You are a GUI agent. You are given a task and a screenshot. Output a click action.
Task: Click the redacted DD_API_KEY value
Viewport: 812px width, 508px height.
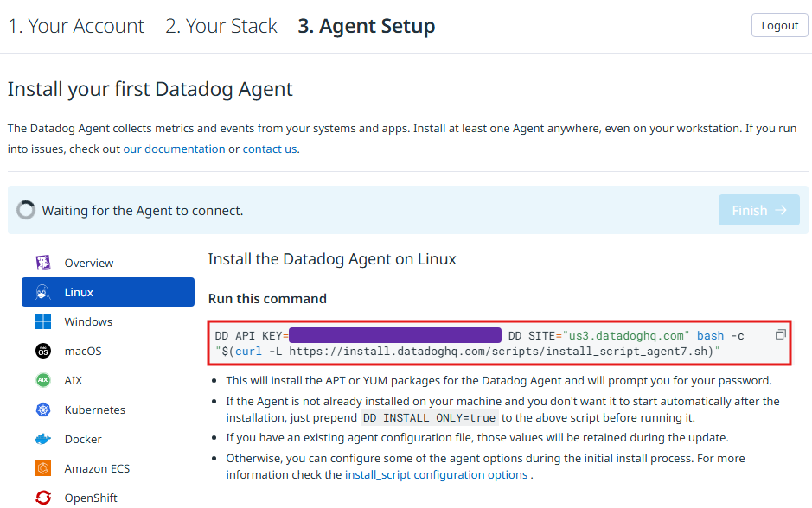pyautogui.click(x=395, y=335)
